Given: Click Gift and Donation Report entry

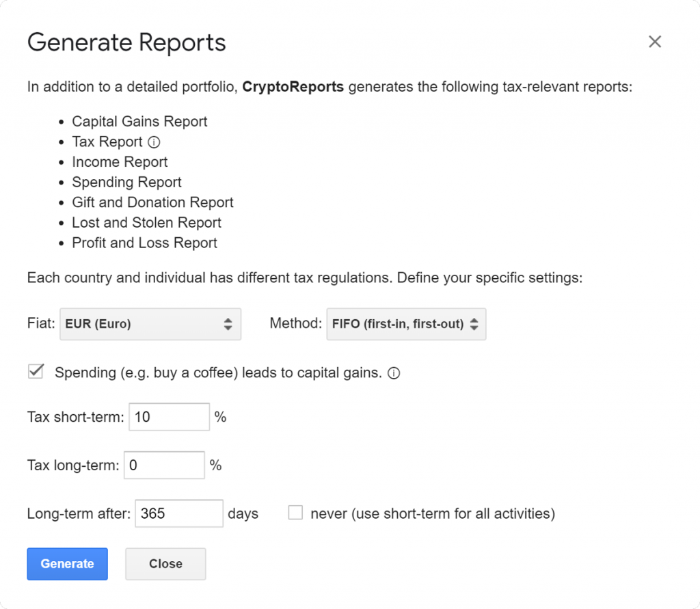Looking at the screenshot, I should [152, 202].
